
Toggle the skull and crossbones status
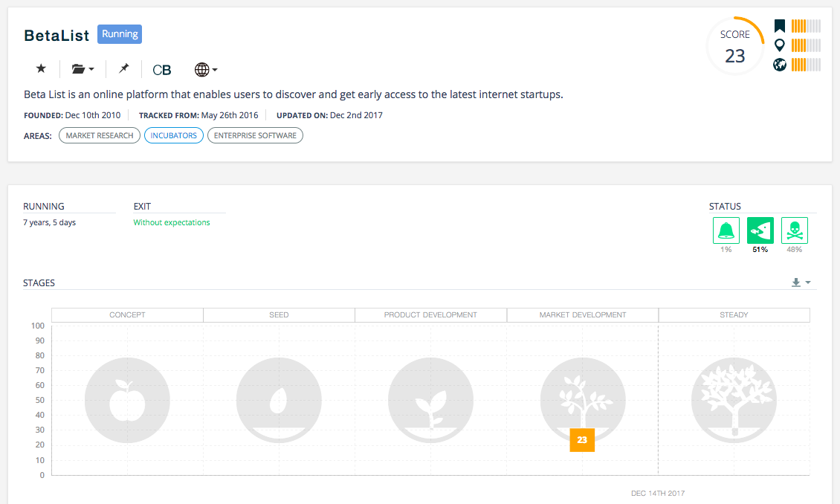point(794,230)
